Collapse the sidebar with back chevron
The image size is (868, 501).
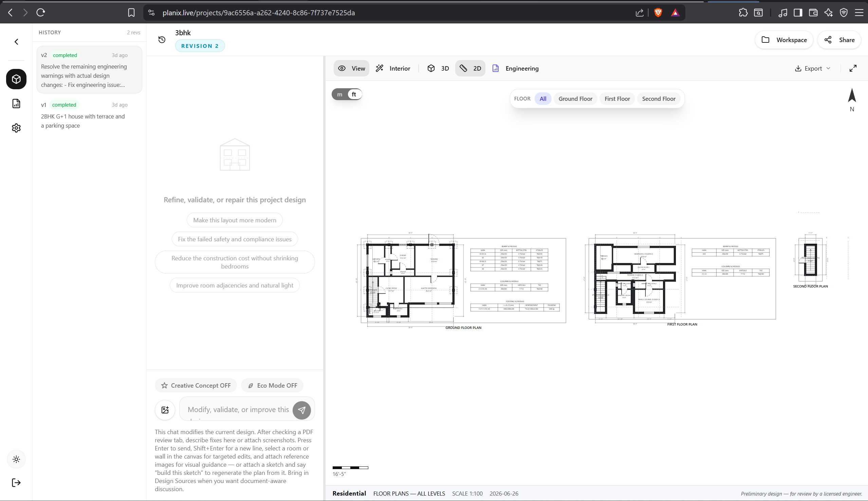16,42
